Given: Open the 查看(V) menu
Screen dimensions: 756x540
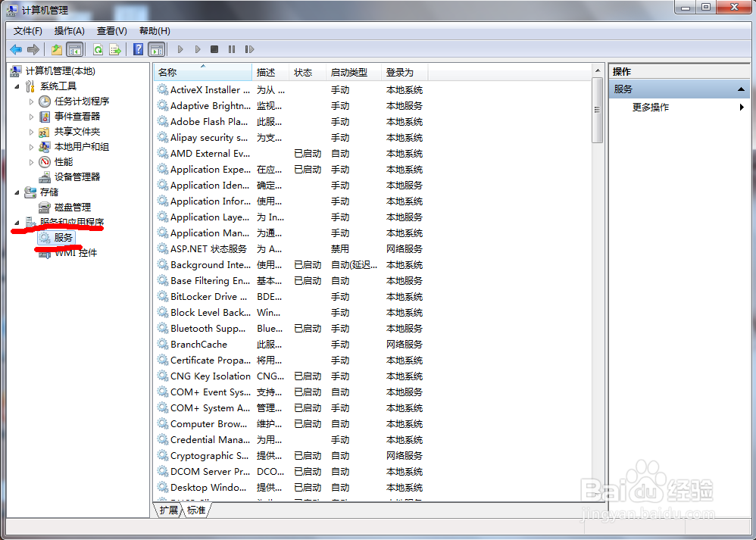Looking at the screenshot, I should tap(111, 30).
